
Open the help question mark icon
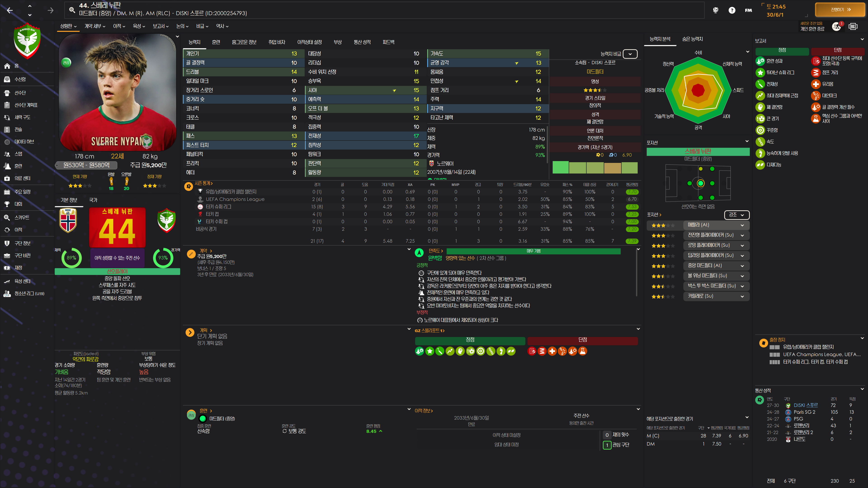coord(731,10)
